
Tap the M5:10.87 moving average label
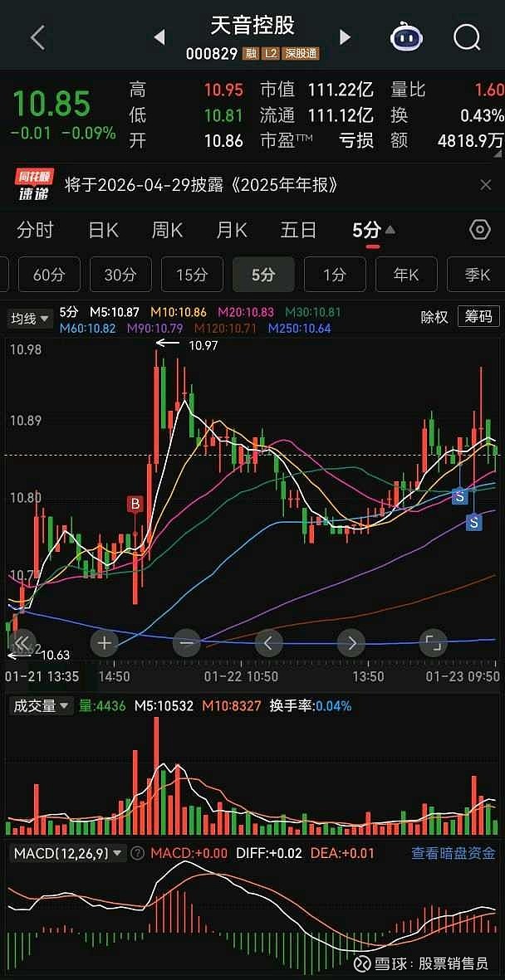point(115,311)
